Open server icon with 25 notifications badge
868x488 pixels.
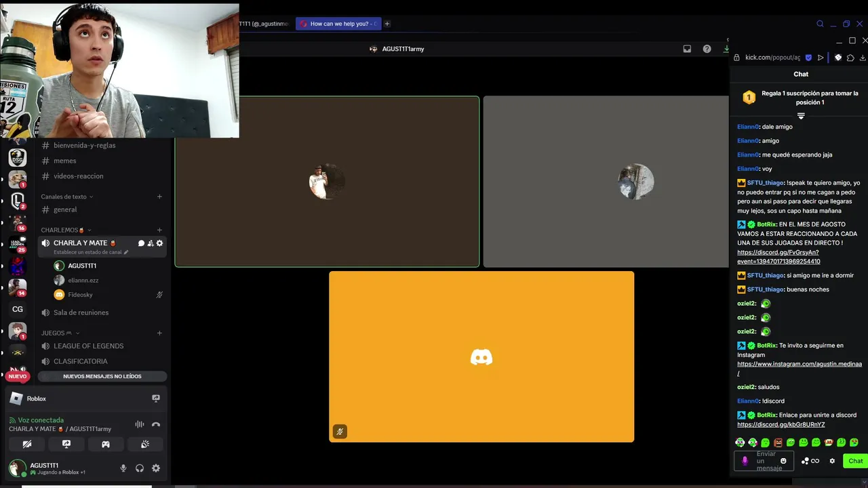tap(18, 244)
